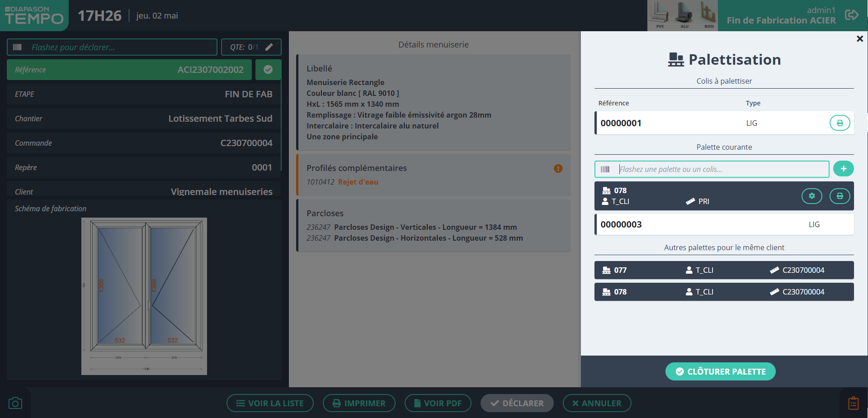
Task: Add palette with the plus button
Action: (x=843, y=169)
